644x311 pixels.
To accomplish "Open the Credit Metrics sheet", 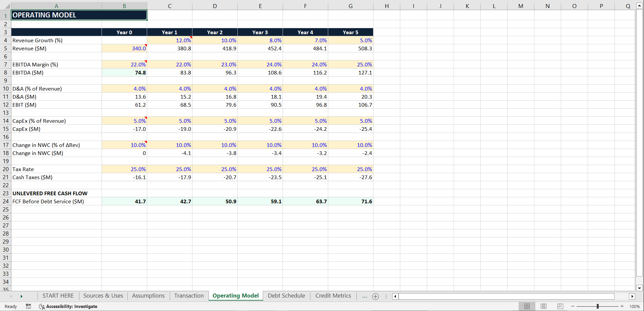I will 333,296.
